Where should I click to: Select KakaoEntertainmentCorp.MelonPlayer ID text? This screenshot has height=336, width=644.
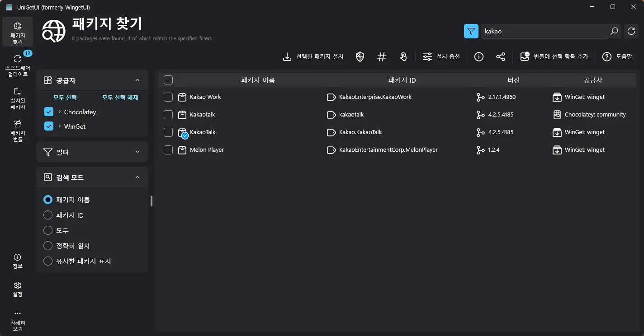[x=388, y=150]
